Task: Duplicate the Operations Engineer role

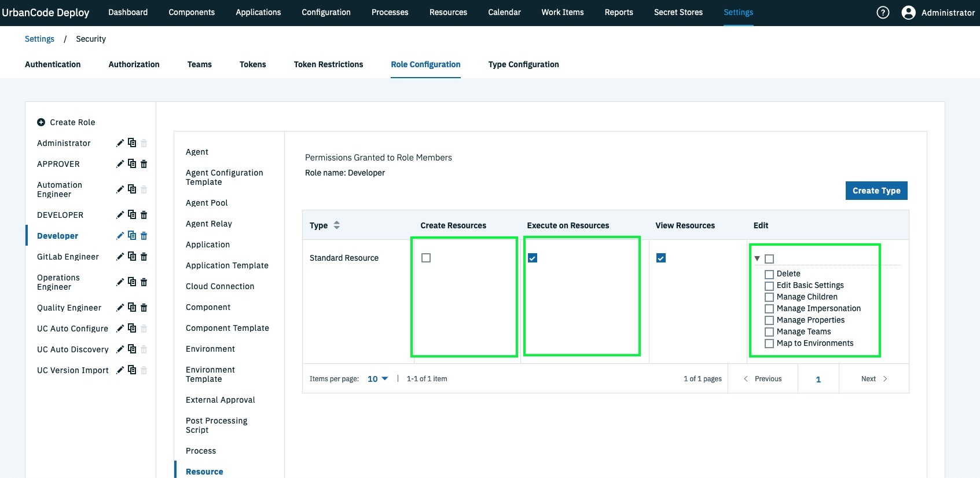Action: [132, 282]
